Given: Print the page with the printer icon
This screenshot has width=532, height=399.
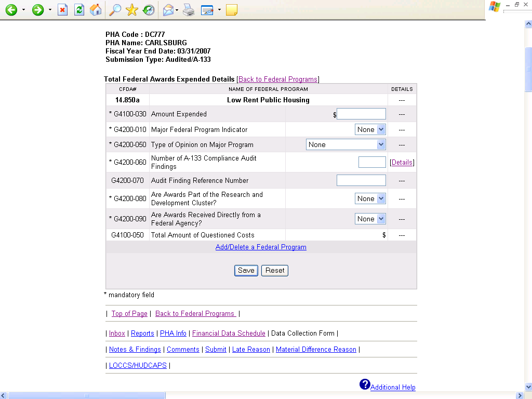Looking at the screenshot, I should (x=189, y=10).
